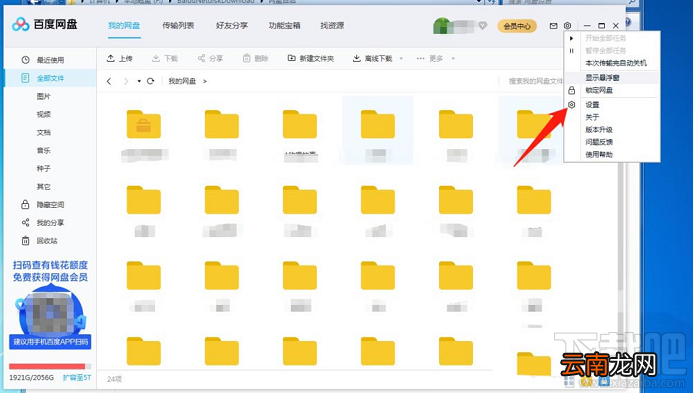Click the 上传 upload button
This screenshot has width=694, height=393.
(120, 58)
